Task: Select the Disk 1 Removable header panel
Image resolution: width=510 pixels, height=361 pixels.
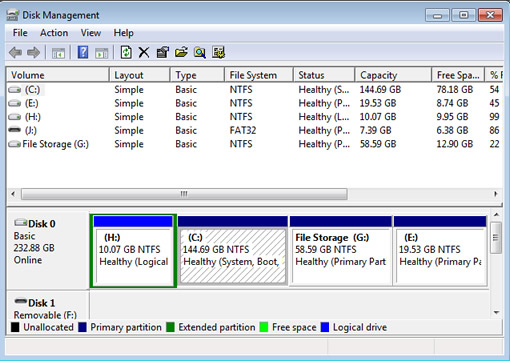Action: click(x=48, y=305)
